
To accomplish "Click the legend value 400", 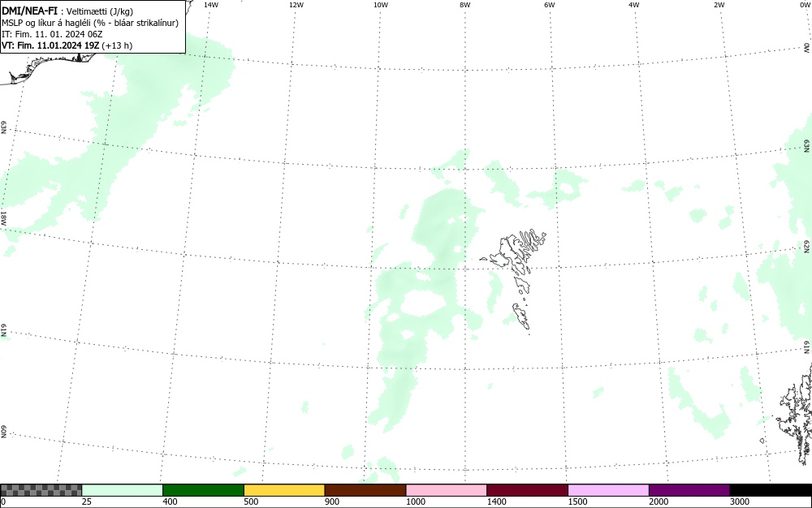I will (170, 502).
